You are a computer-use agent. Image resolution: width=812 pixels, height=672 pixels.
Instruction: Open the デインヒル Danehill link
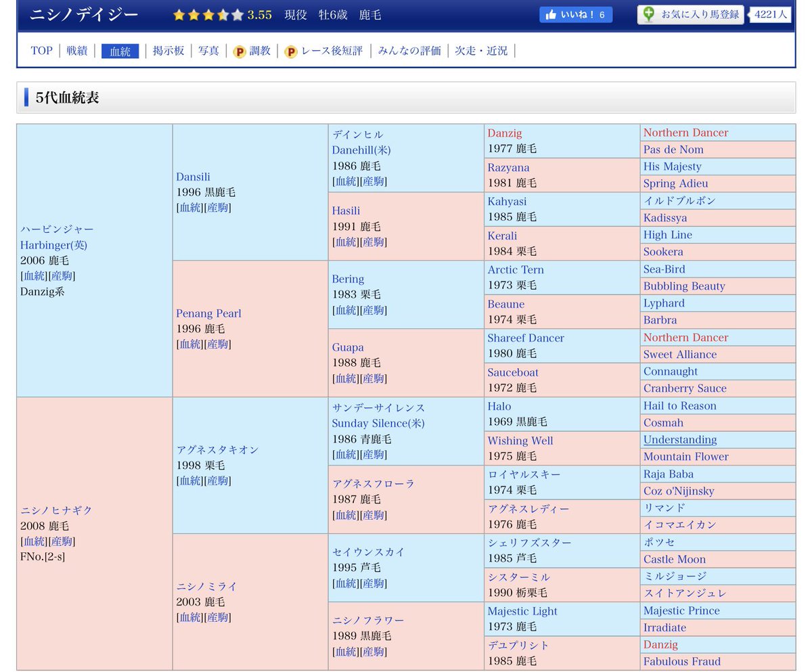(x=361, y=142)
